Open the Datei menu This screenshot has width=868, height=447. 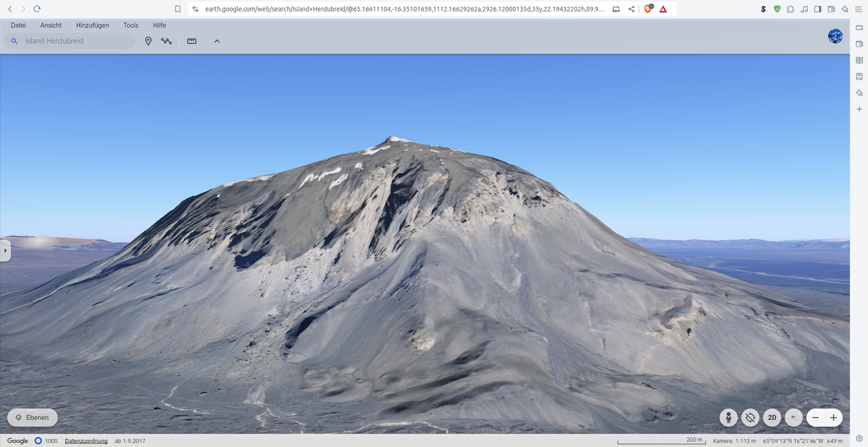(18, 25)
